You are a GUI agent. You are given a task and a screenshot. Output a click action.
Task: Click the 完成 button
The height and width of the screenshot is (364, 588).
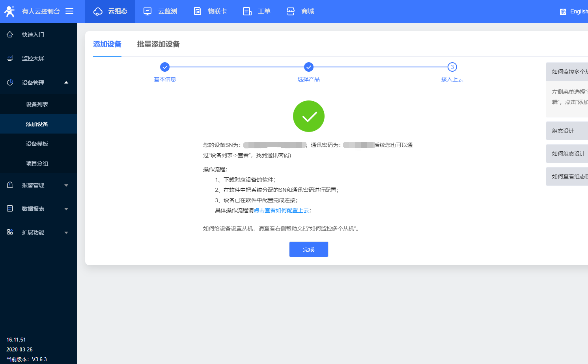point(308,249)
